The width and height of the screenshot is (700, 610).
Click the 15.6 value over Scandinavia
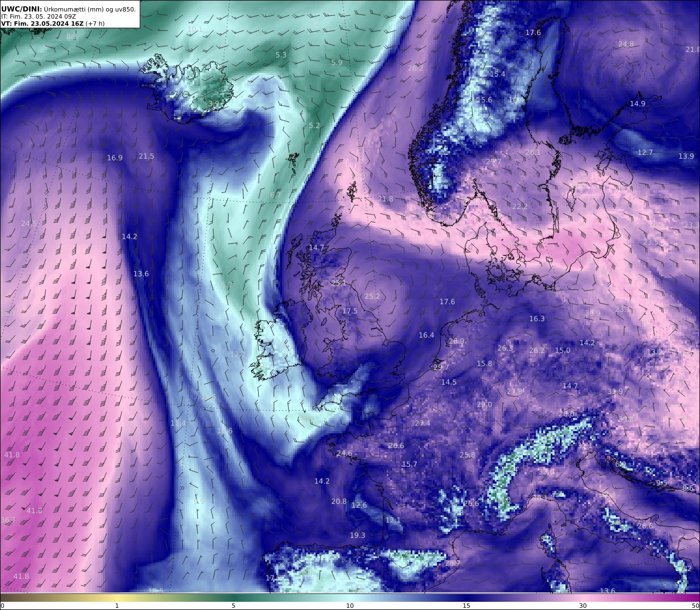click(x=485, y=100)
